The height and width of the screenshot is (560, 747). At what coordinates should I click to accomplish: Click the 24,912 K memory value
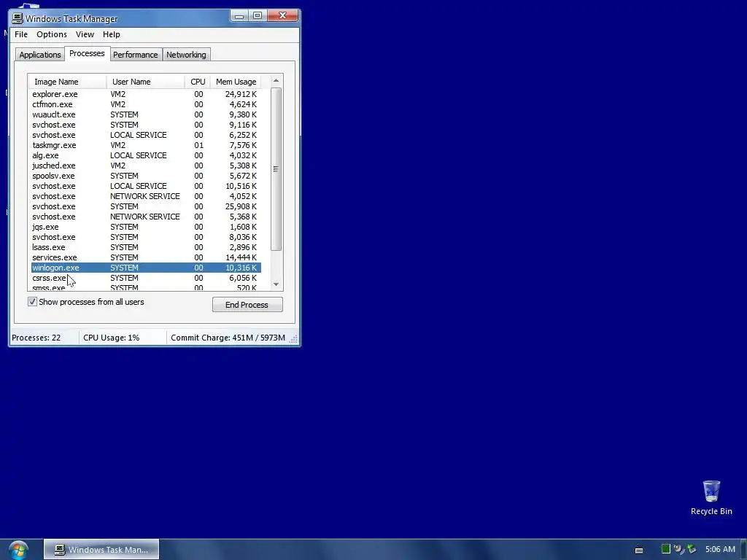241,94
